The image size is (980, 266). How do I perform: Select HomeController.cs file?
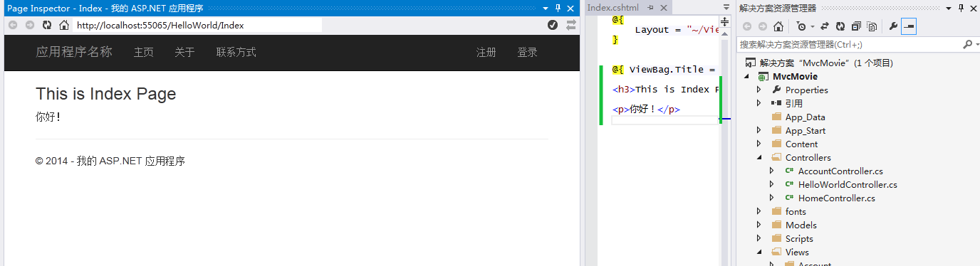click(x=837, y=198)
